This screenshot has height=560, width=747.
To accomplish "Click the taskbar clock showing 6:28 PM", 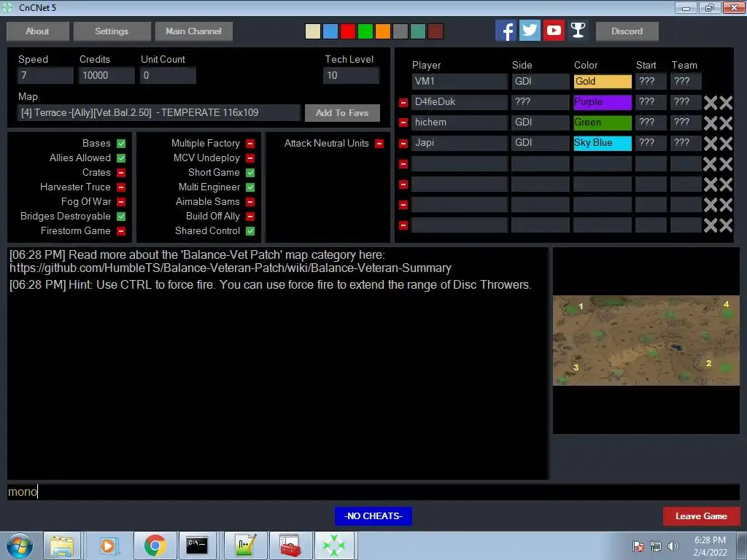I will coord(710,546).
